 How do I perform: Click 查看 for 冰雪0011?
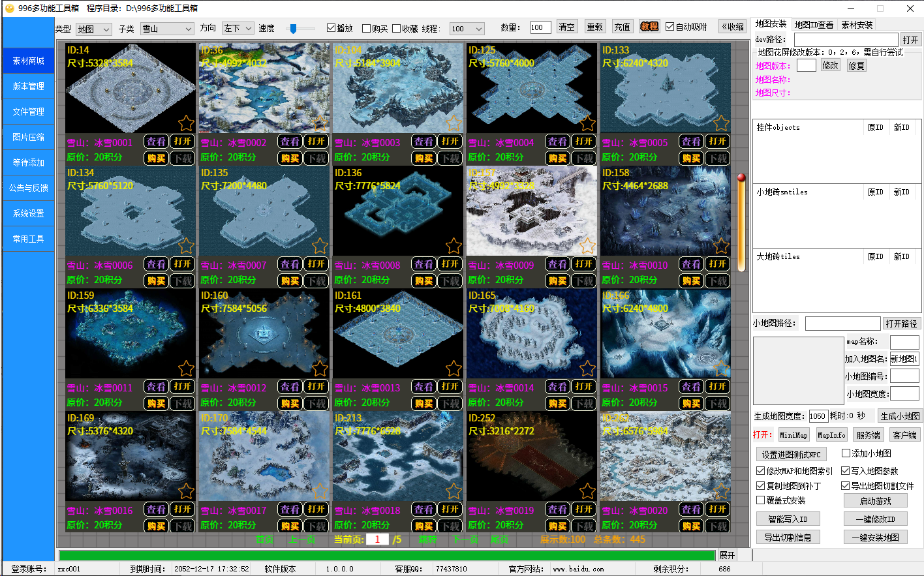click(x=156, y=386)
